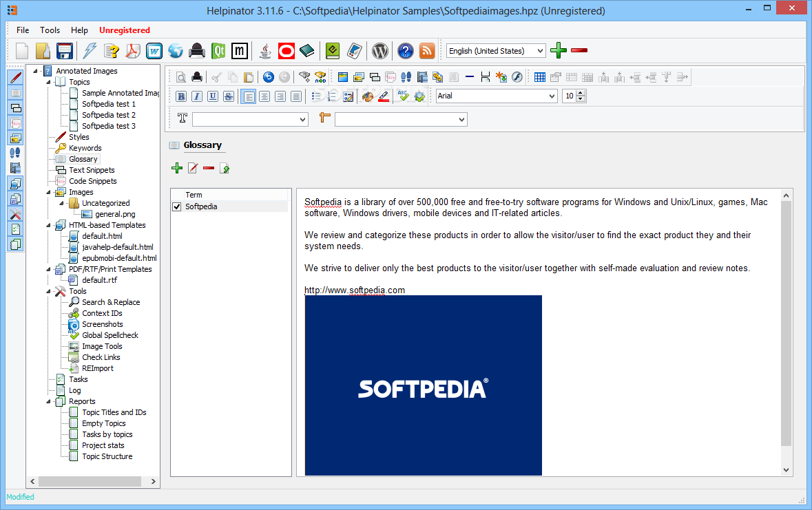Collapse the Topics tree node
The height and width of the screenshot is (510, 812).
[x=49, y=82]
